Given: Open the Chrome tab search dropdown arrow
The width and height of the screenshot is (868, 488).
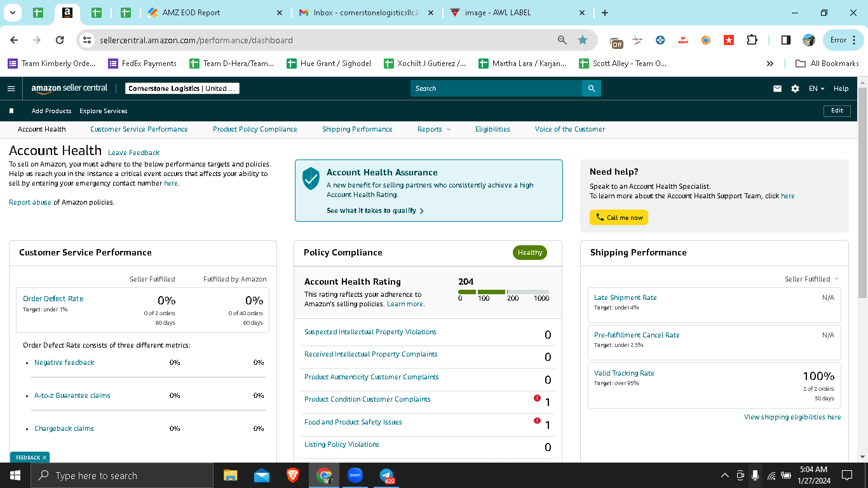Looking at the screenshot, I should (13, 13).
